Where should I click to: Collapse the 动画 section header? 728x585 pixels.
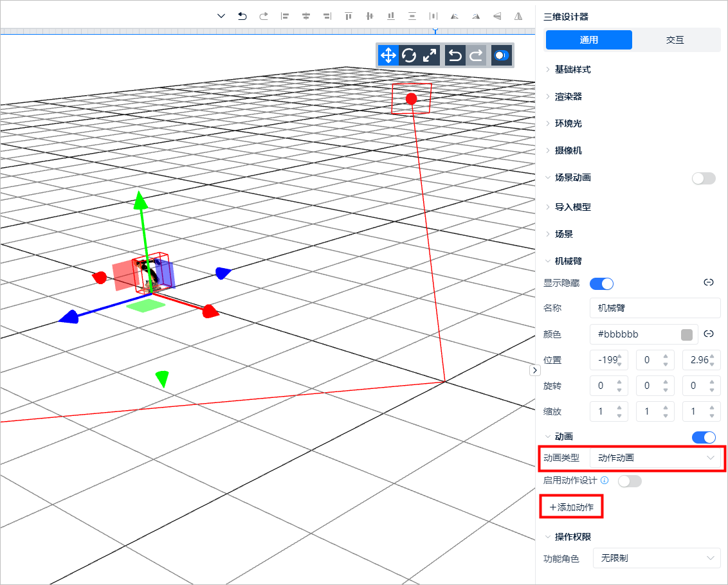563,437
